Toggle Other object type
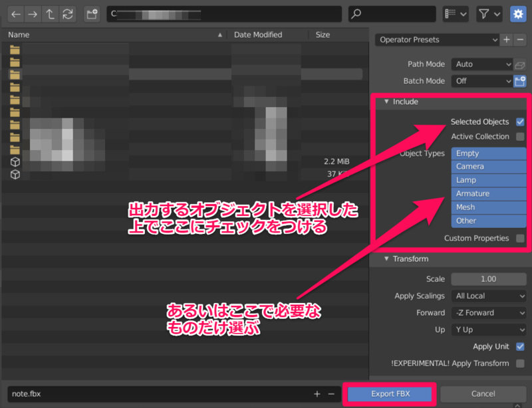 489,221
